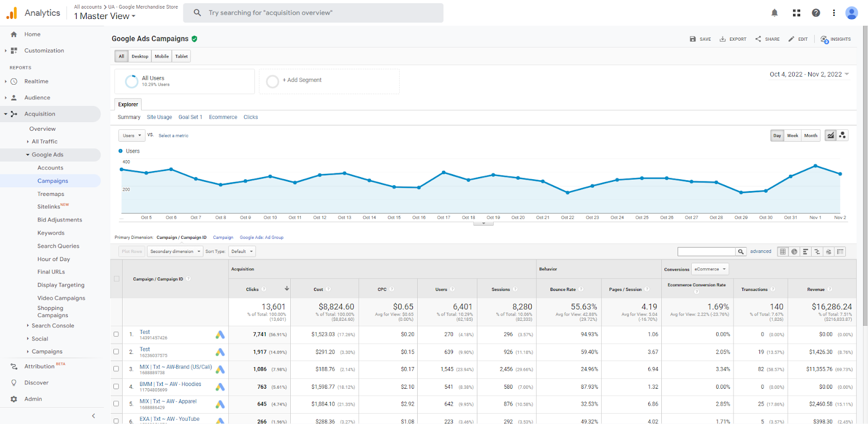Click the Home icon in sidebar
The image size is (868, 424).
pos(14,34)
